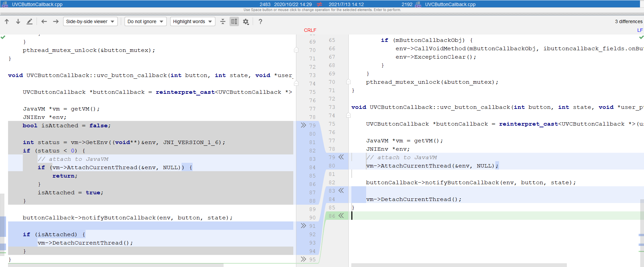Open the help question mark icon
Viewport: 644px width, 267px height.
[x=260, y=21]
